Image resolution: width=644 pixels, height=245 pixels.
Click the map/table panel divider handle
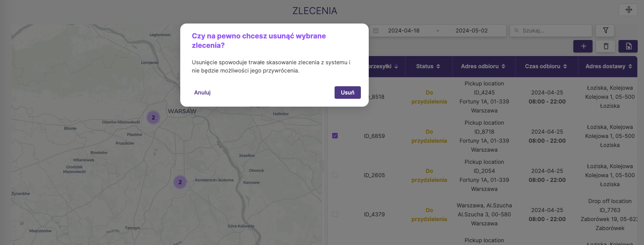click(323, 166)
